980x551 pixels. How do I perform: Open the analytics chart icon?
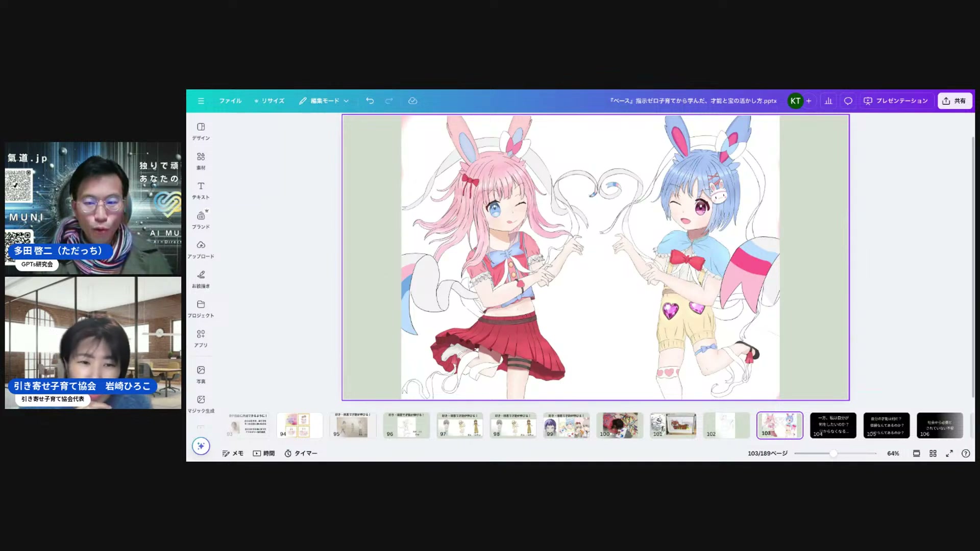coord(828,101)
